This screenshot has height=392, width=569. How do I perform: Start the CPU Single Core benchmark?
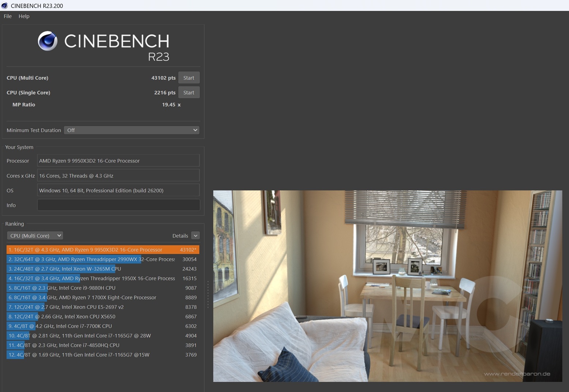click(x=188, y=92)
